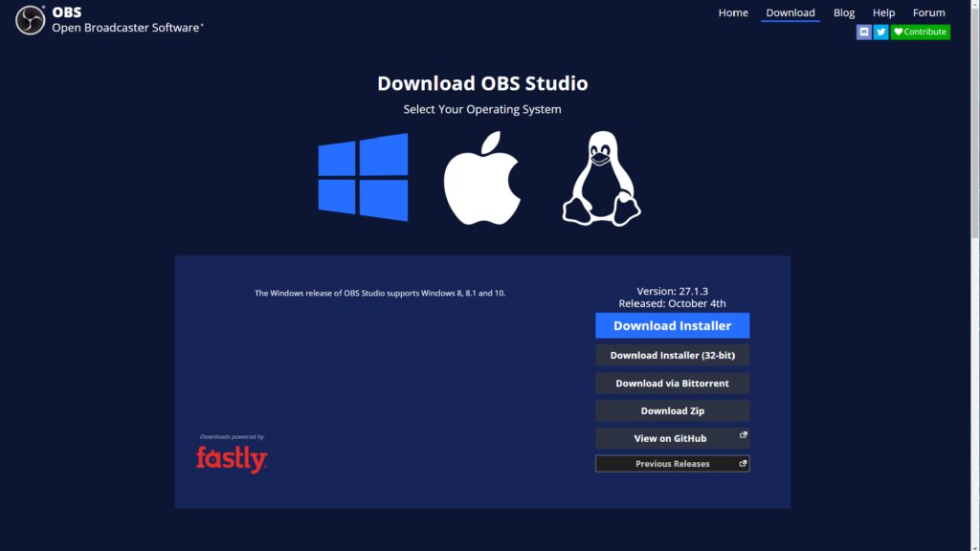The width and height of the screenshot is (980, 551).
Task: Open the Forum menu item
Action: (928, 12)
